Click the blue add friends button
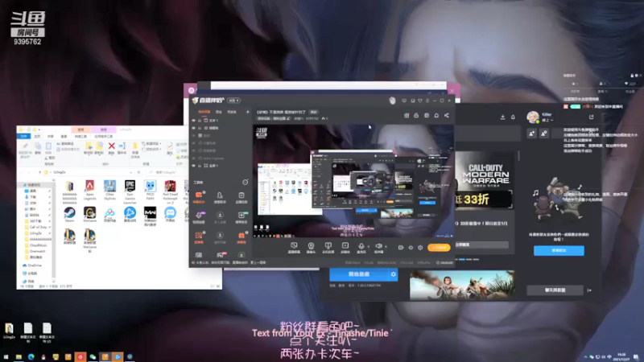This screenshot has width=644, height=362. coord(559,250)
